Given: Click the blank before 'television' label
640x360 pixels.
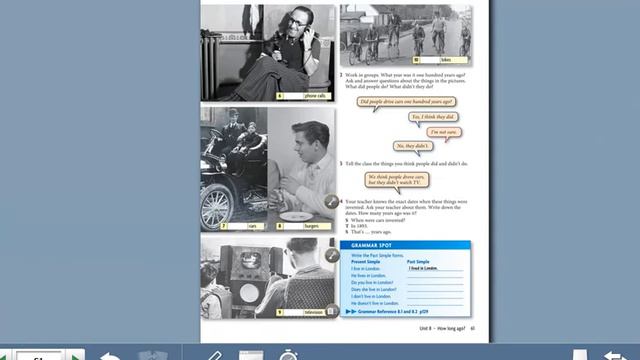Looking at the screenshot, I should pyautogui.click(x=293, y=312).
